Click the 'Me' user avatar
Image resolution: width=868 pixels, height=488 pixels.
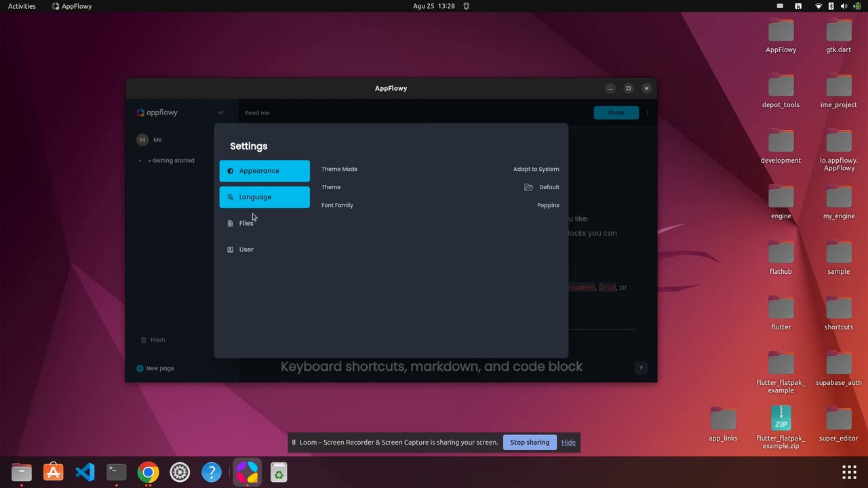tap(142, 140)
